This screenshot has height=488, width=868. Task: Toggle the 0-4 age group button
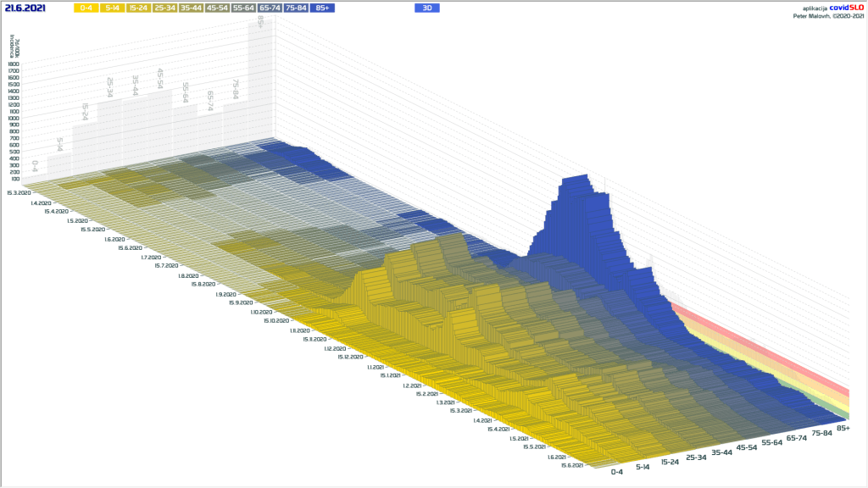coord(85,8)
